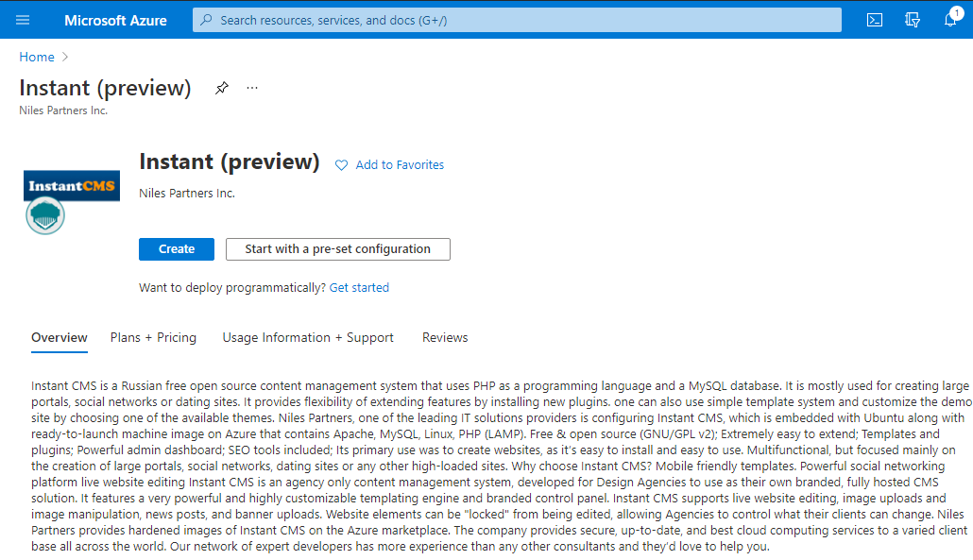This screenshot has height=560, width=973.
Task: Select the Overview tab
Action: pyautogui.click(x=60, y=337)
